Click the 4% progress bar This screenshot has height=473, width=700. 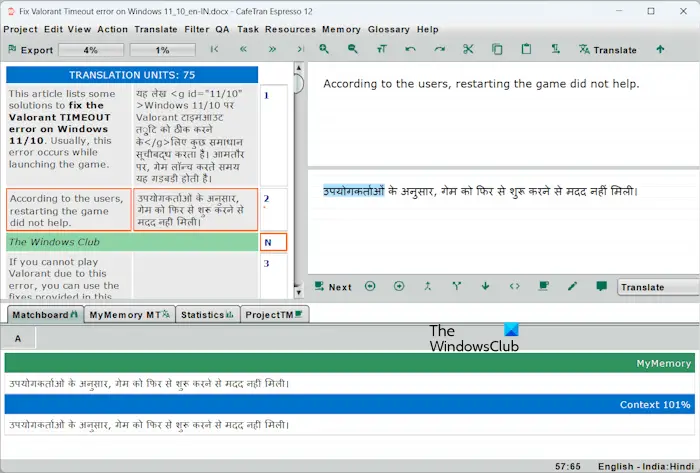91,50
